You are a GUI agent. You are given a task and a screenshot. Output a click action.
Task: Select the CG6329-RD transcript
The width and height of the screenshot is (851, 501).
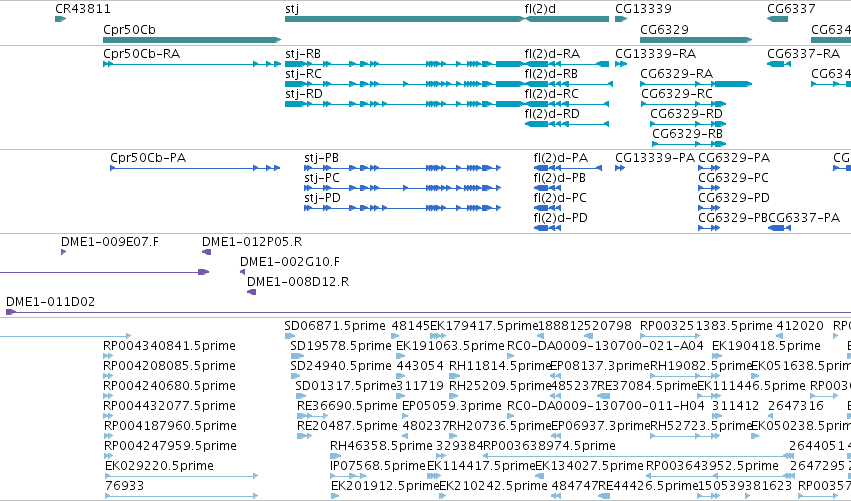pos(688,124)
